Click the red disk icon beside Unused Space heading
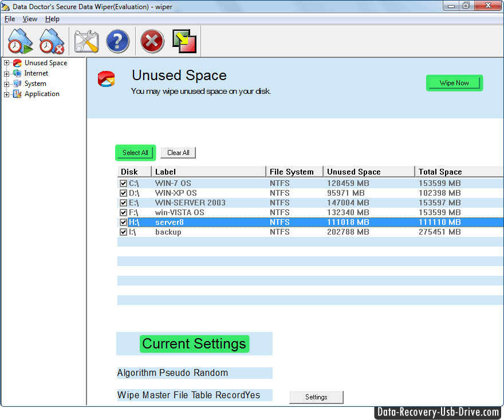Viewport: 504px width, 420px height. click(107, 79)
